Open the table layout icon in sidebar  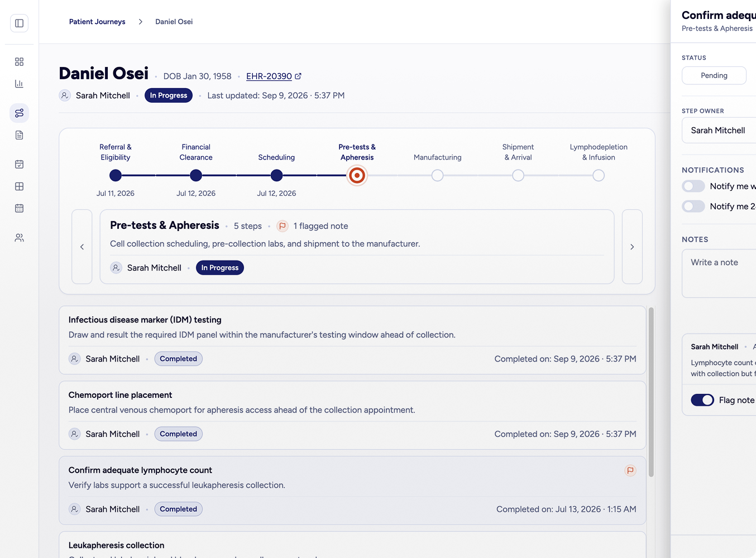click(x=19, y=186)
